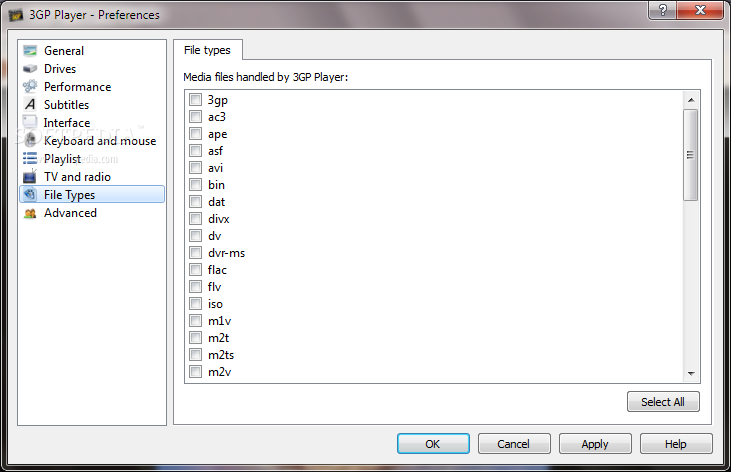This screenshot has width=731, height=472.
Task: Open Interface preferences
Action: coord(92,122)
